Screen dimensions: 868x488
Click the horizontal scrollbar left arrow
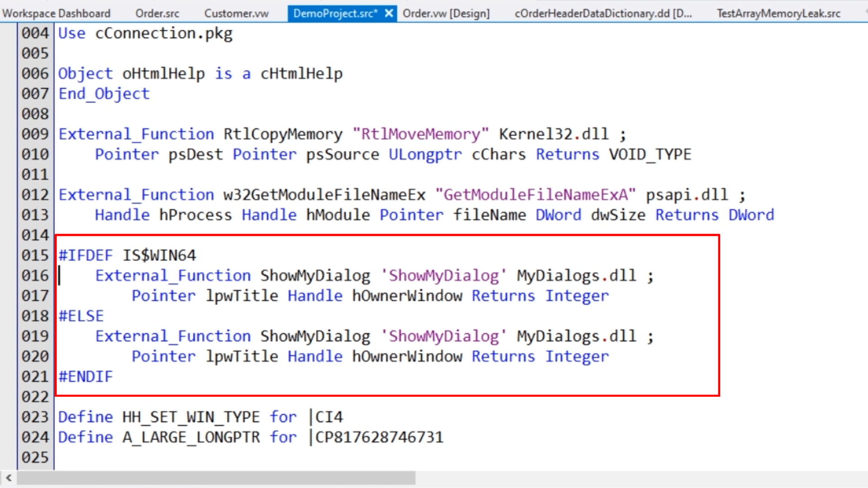coord(9,478)
